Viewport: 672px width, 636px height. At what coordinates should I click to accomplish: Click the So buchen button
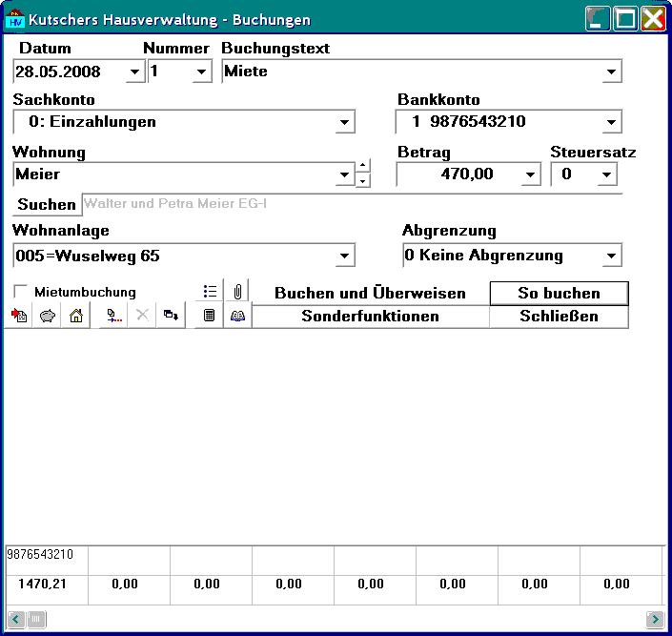click(559, 293)
